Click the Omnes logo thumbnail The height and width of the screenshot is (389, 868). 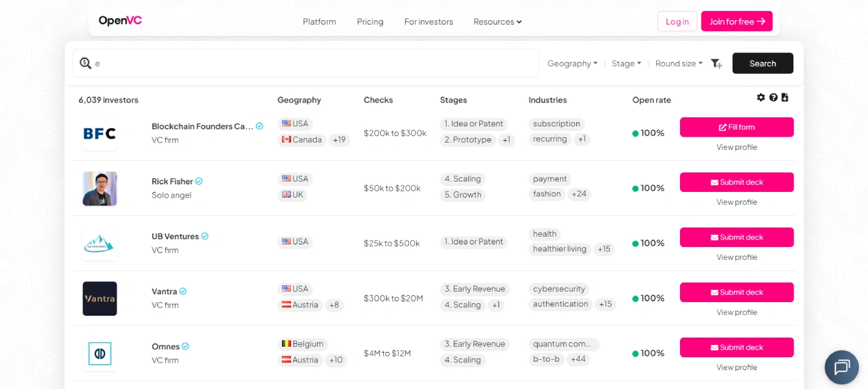(100, 354)
